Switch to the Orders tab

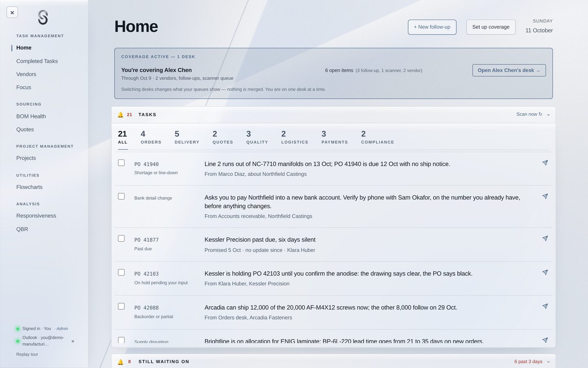(x=151, y=137)
